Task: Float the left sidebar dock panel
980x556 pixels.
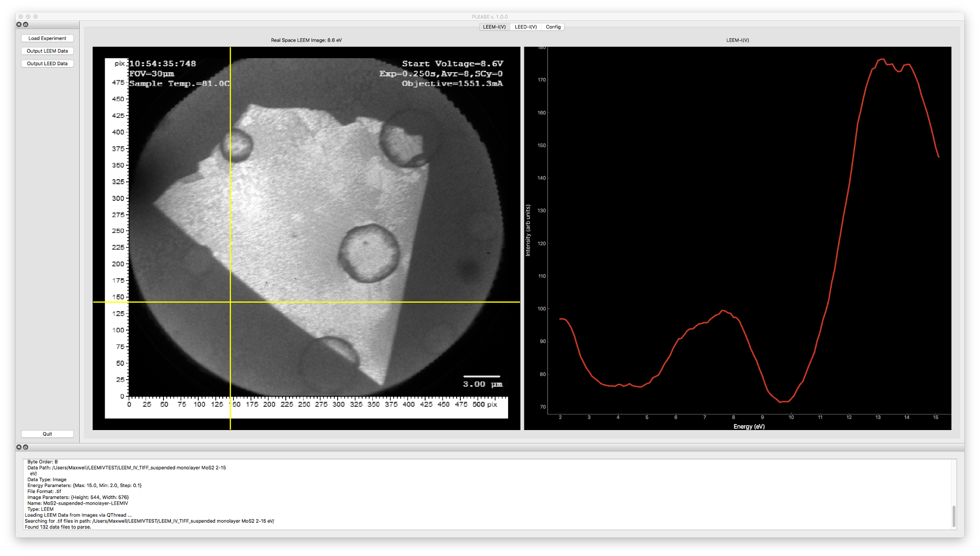Action: 25,25
